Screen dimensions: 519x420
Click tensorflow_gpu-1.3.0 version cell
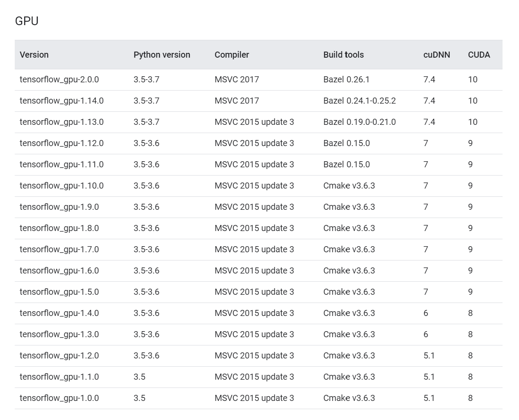(59, 334)
